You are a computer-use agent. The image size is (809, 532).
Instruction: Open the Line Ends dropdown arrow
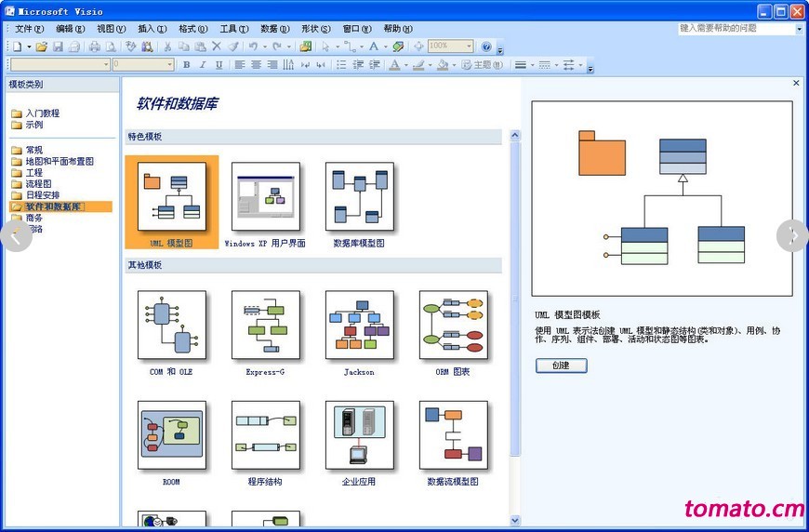[580, 65]
